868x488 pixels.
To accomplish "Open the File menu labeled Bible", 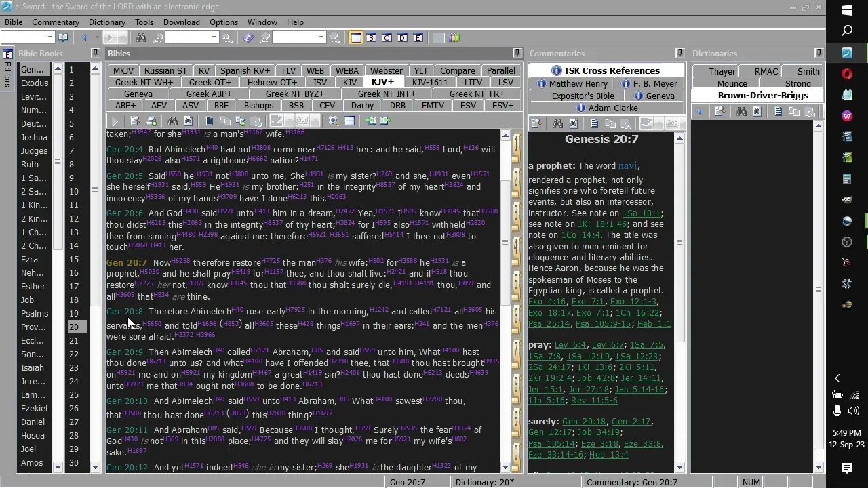I will coord(14,22).
